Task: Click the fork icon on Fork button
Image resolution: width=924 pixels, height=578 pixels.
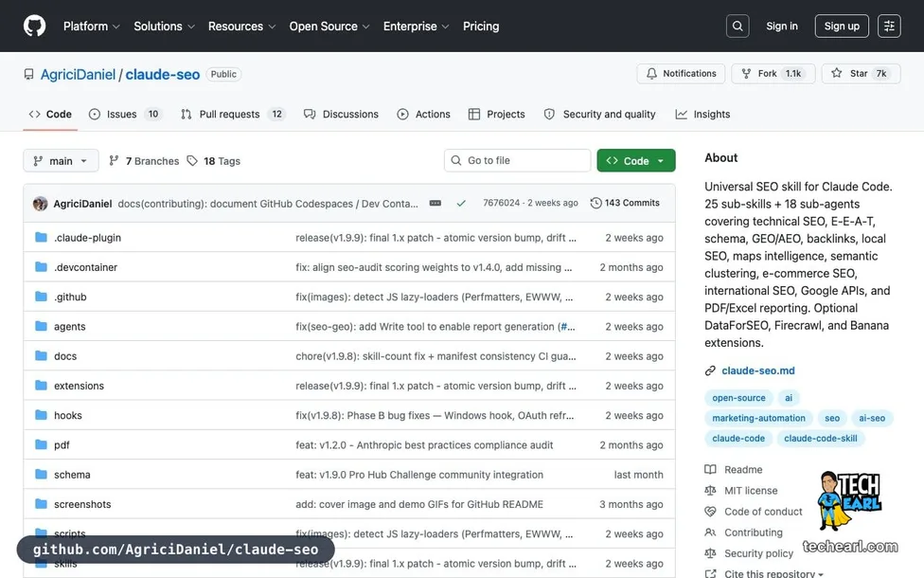Action: coord(746,74)
